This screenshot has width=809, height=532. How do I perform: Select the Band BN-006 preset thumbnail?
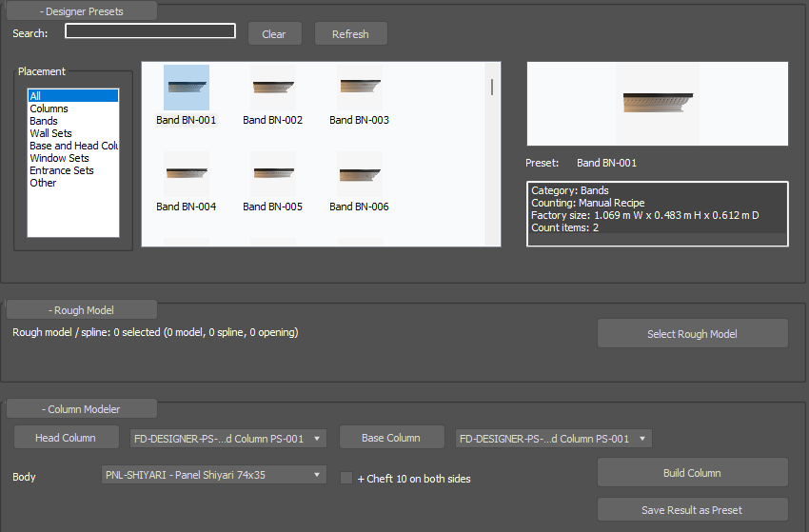[360, 174]
